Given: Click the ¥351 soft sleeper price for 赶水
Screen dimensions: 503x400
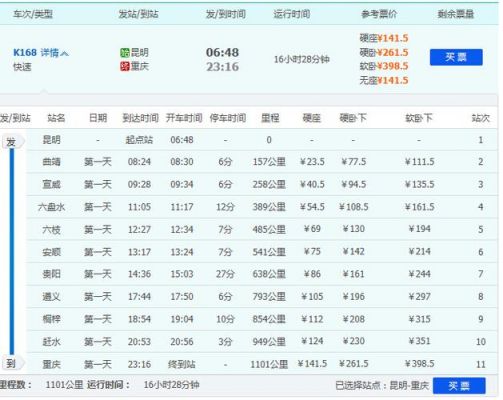Looking at the screenshot, I should 419,341.
